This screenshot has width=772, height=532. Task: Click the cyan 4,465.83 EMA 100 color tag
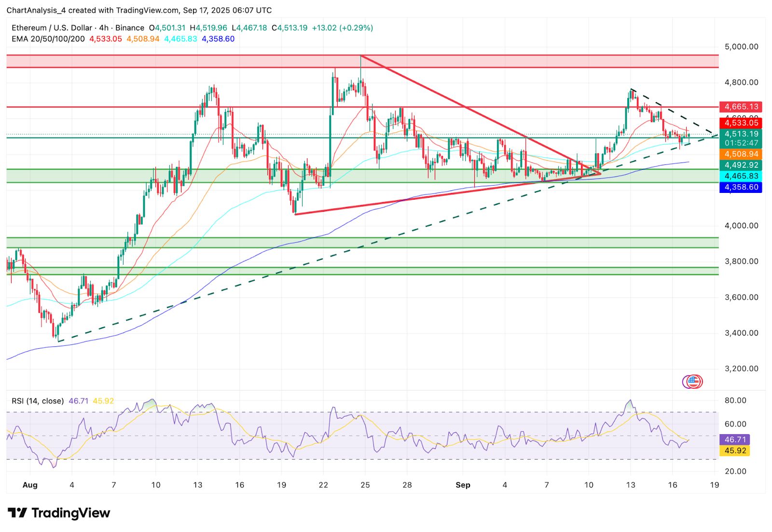click(741, 177)
